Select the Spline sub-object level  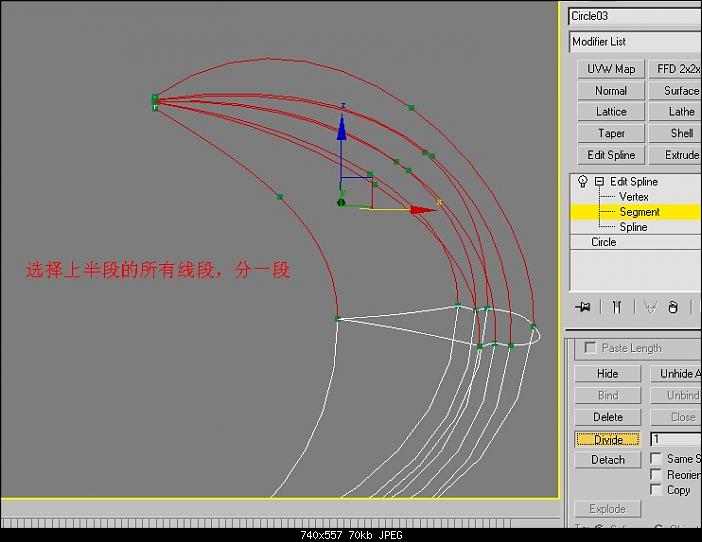[x=633, y=227]
